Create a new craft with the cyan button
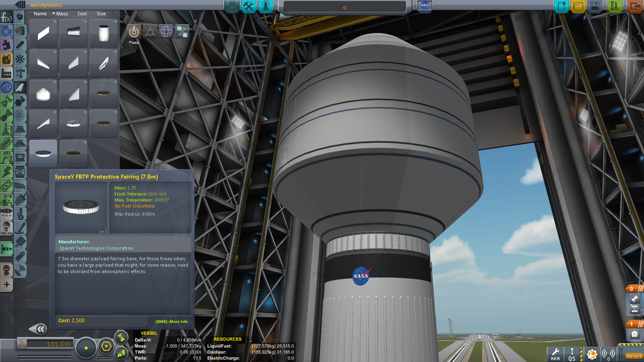The image size is (644, 362). (561, 6)
